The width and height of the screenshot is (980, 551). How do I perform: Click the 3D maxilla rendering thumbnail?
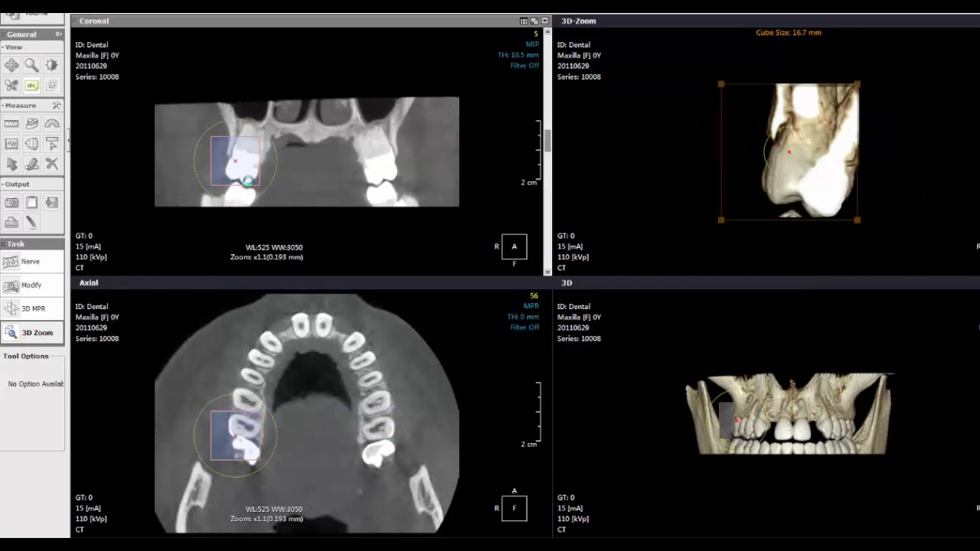pyautogui.click(x=789, y=413)
